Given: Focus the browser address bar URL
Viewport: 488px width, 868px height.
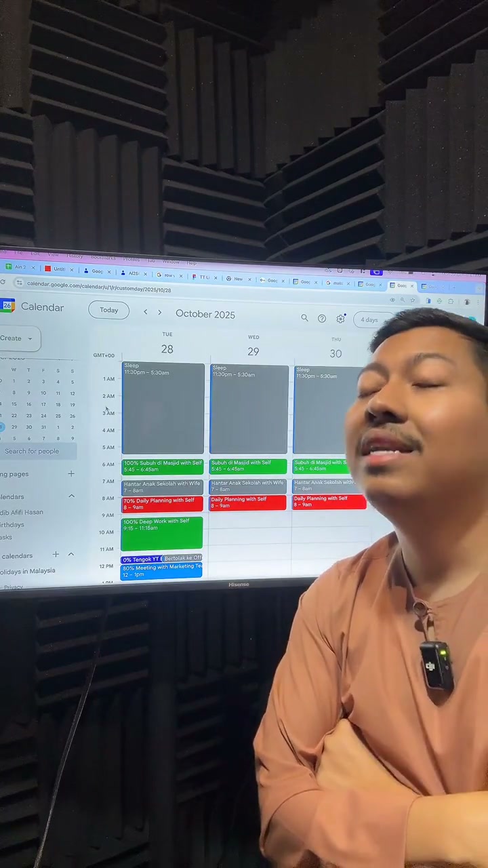Looking at the screenshot, I should pos(100,288).
